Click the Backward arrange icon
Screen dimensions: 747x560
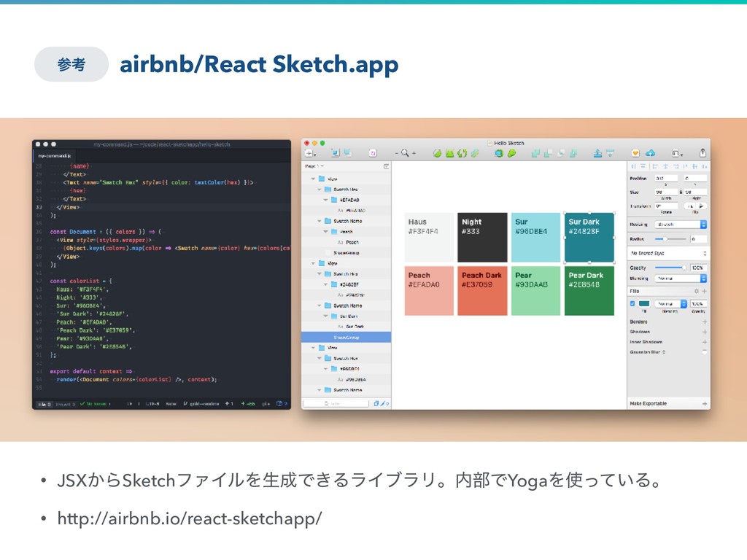(x=611, y=153)
